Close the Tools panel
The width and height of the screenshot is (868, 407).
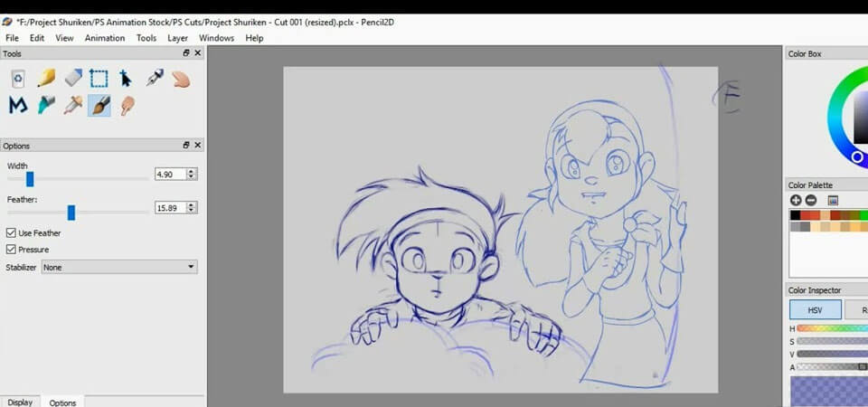198,53
